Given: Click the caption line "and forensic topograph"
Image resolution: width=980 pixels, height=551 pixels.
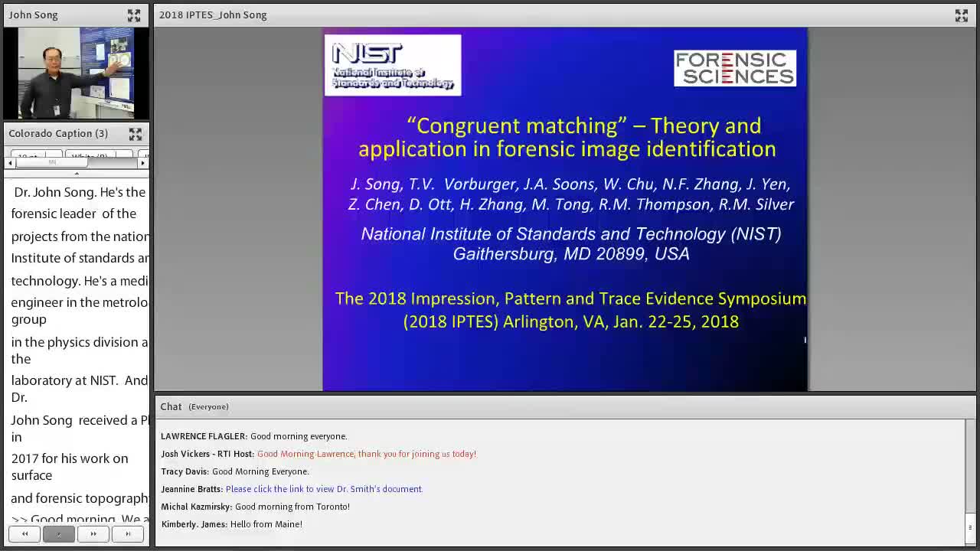Looking at the screenshot, I should click(x=80, y=498).
